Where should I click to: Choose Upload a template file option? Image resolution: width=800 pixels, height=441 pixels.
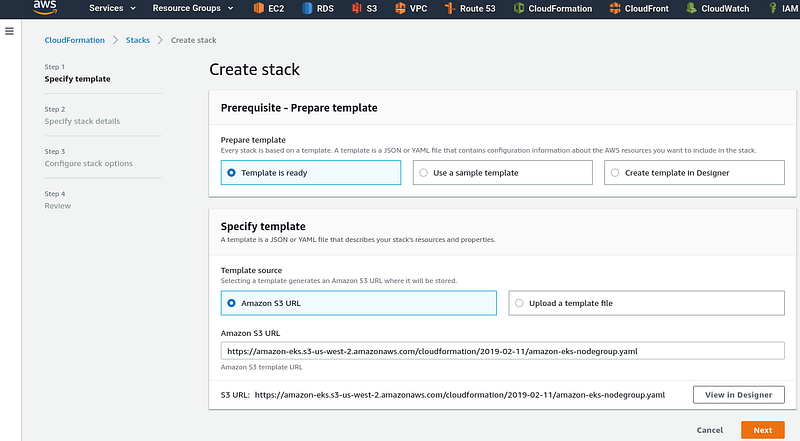646,303
